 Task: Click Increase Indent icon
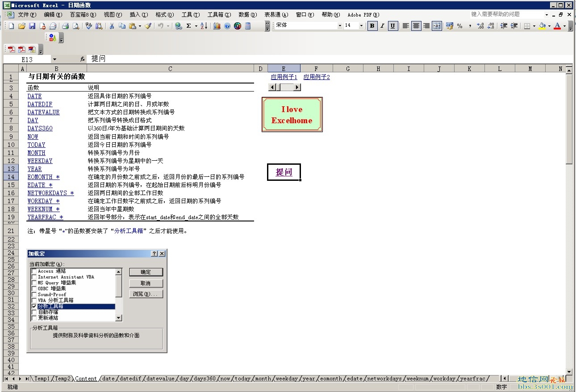[x=514, y=25]
